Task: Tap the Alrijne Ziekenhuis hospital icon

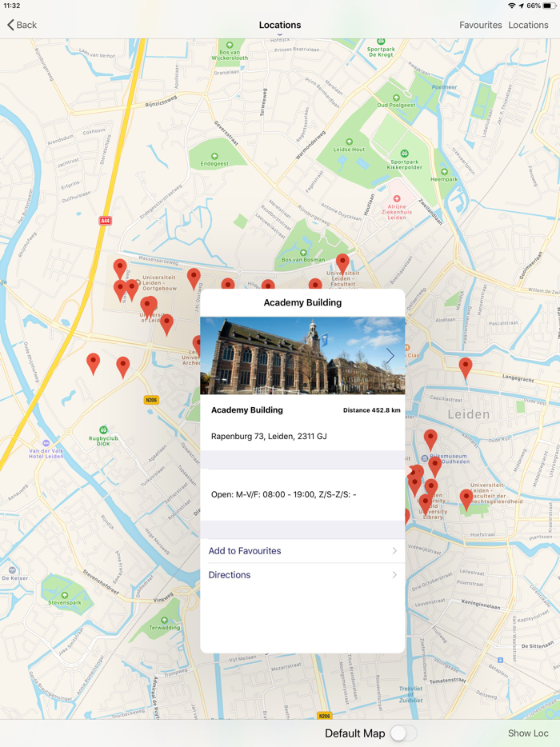Action: (x=397, y=198)
